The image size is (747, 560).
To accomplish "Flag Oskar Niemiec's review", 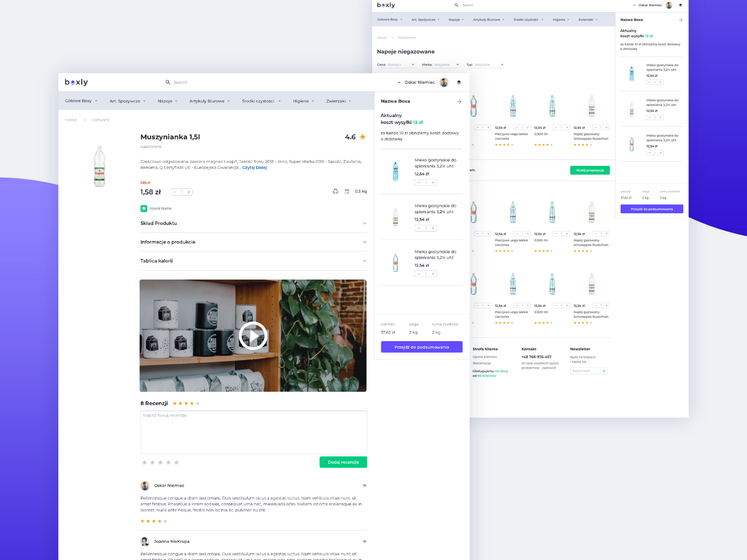I will coord(364,485).
